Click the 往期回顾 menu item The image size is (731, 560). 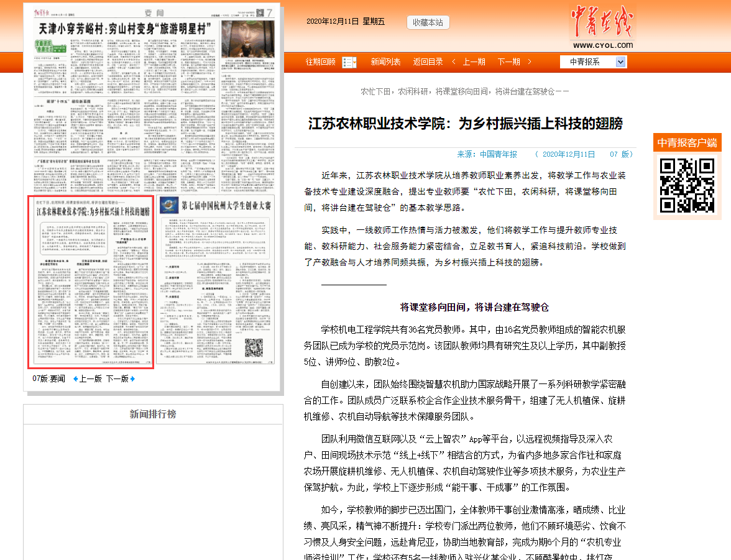pos(320,62)
